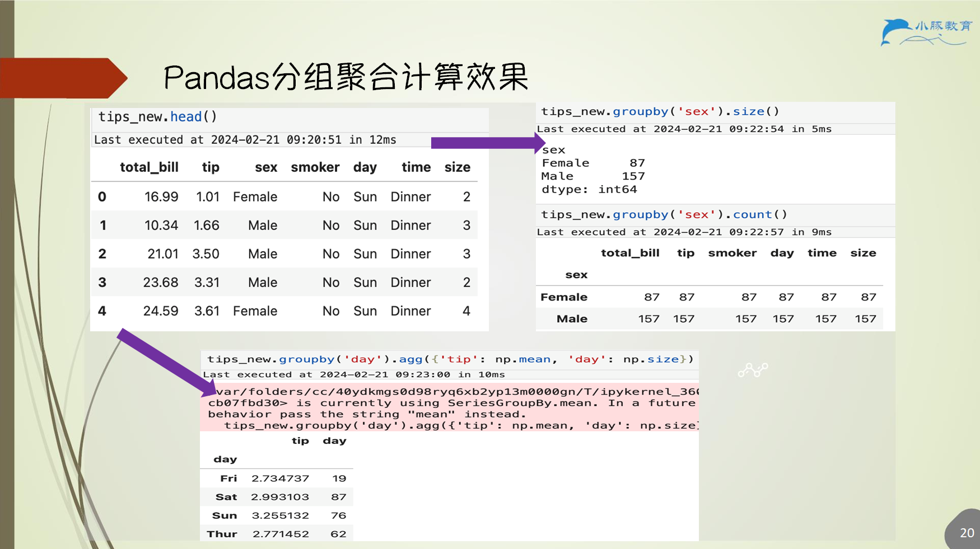The image size is (980, 549).
Task: Click size value 4 in head() row 4
Action: tap(466, 311)
